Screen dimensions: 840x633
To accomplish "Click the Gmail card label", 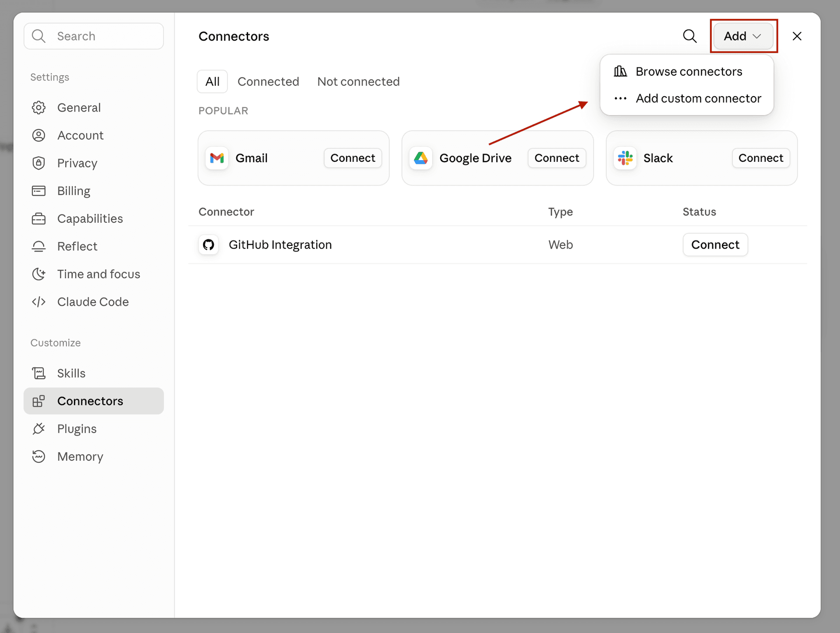I will (252, 158).
